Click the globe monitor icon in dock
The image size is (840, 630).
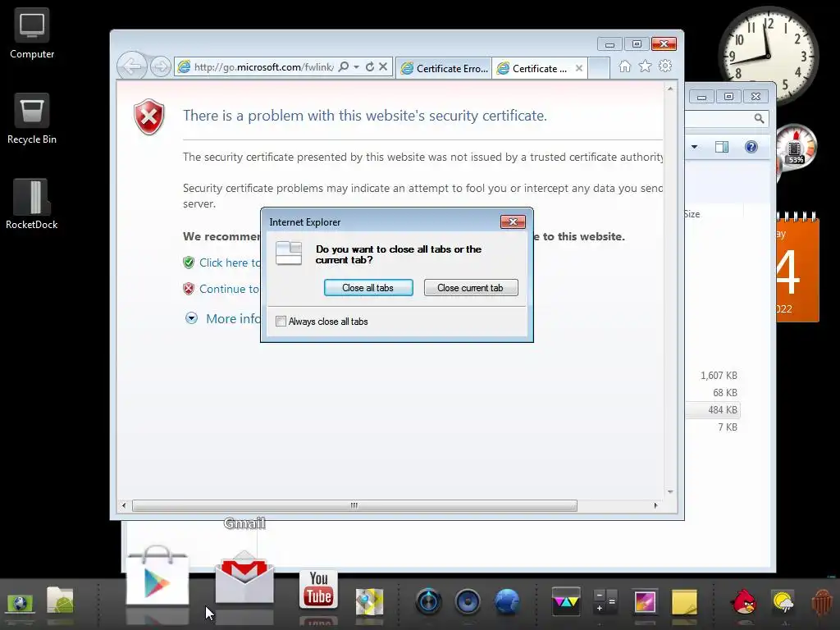(x=20, y=603)
